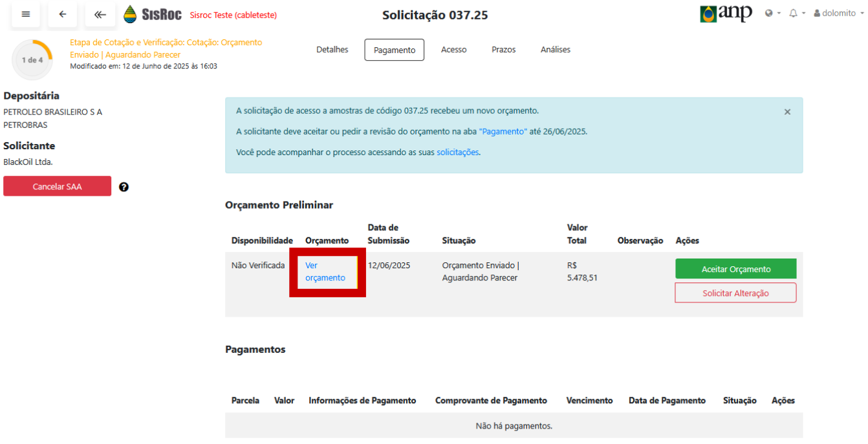Viewport: 868px width, 444px height.
Task: Expand the dolomito user menu
Action: [839, 14]
